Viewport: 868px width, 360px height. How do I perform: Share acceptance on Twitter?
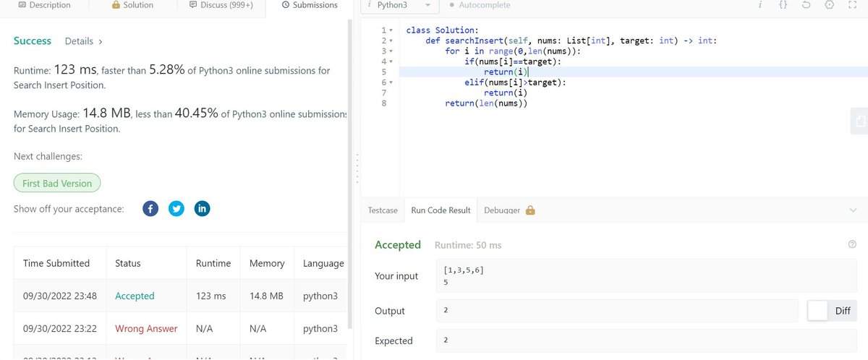click(x=176, y=208)
